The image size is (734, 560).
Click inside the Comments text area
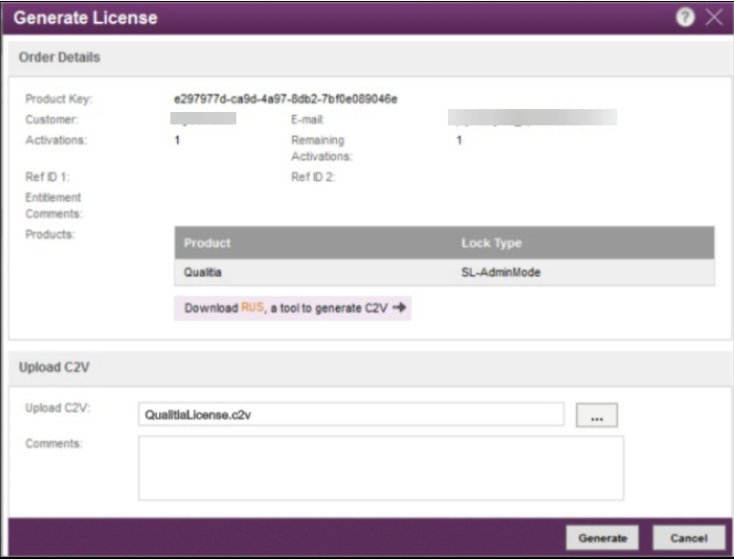tap(380, 467)
